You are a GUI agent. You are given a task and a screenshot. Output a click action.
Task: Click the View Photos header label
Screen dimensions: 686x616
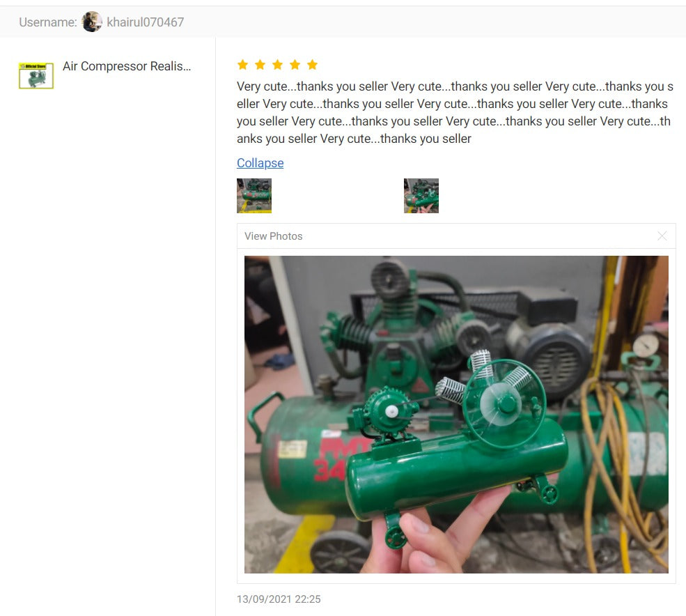pos(274,236)
